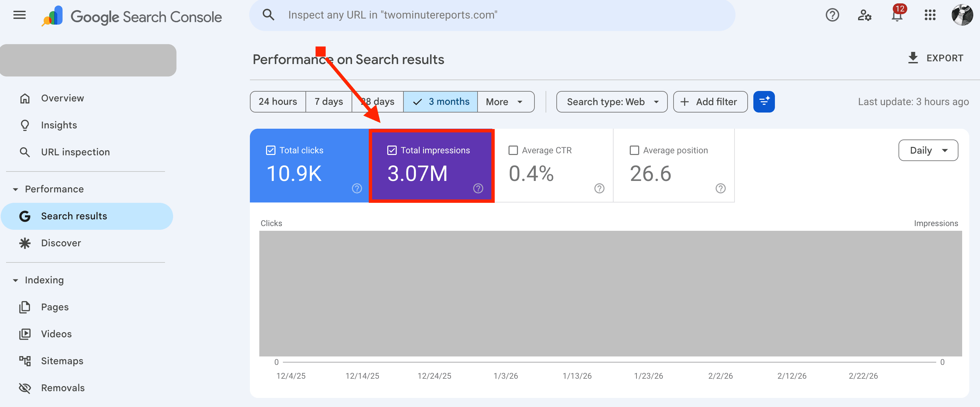This screenshot has height=407, width=980.
Task: Click the blue AI filter icon button
Action: pos(763,102)
